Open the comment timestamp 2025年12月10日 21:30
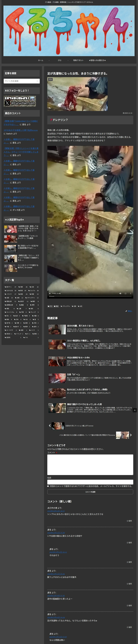Viewport: 138px width, 644px height. (56, 596)
